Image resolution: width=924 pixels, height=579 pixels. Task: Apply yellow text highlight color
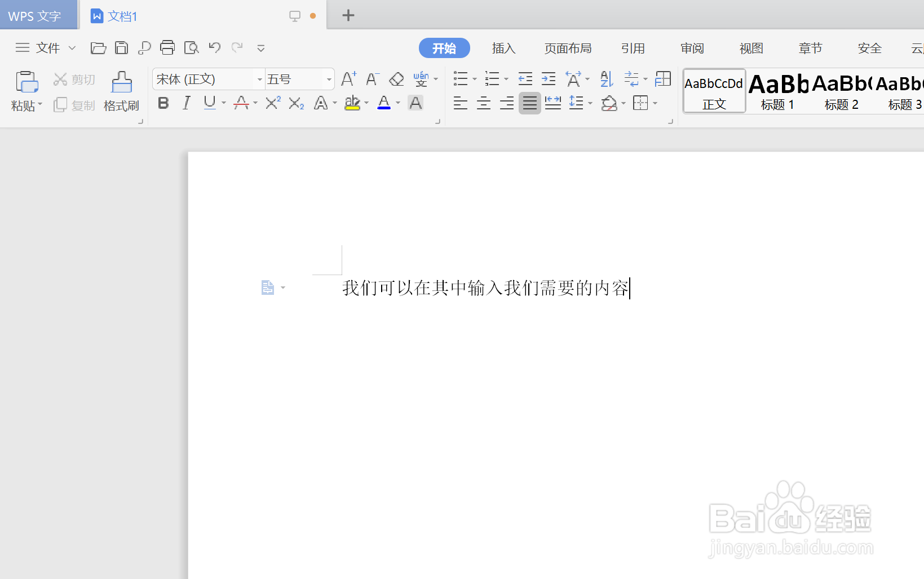pyautogui.click(x=352, y=103)
